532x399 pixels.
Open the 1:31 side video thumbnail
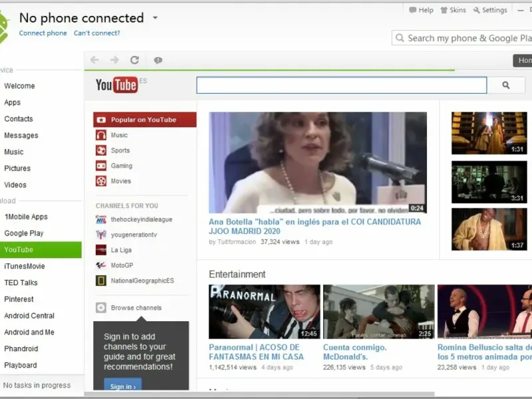(489, 134)
